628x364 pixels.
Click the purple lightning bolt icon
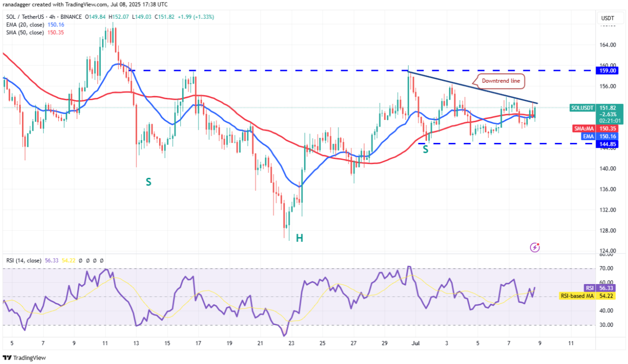click(x=535, y=247)
